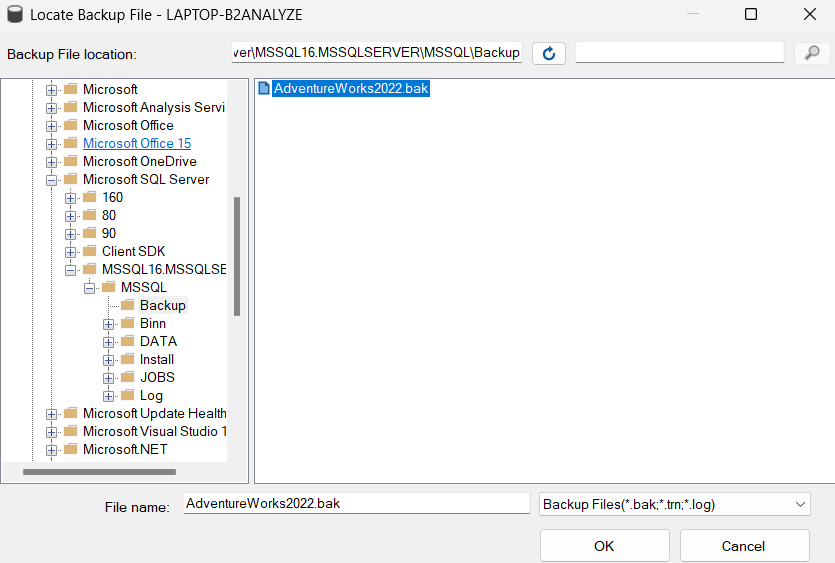Click the search text box
Viewport: 835px width, 563px height.
(x=680, y=52)
